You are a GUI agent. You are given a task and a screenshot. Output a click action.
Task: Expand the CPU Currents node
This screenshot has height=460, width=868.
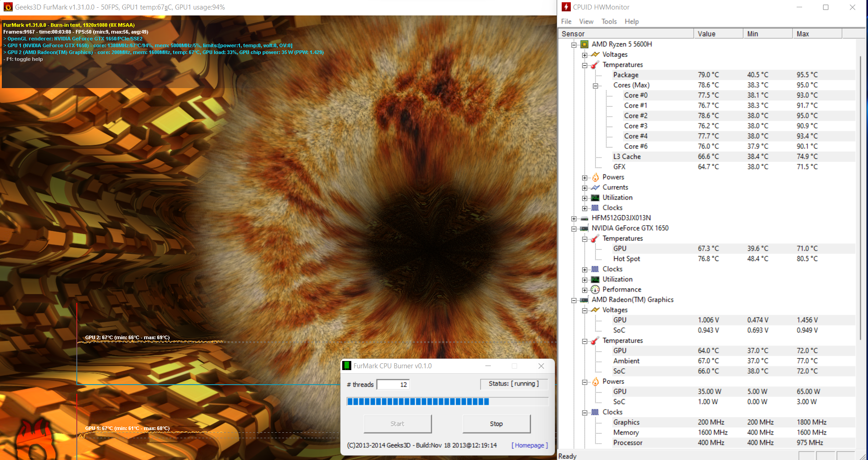(x=585, y=188)
